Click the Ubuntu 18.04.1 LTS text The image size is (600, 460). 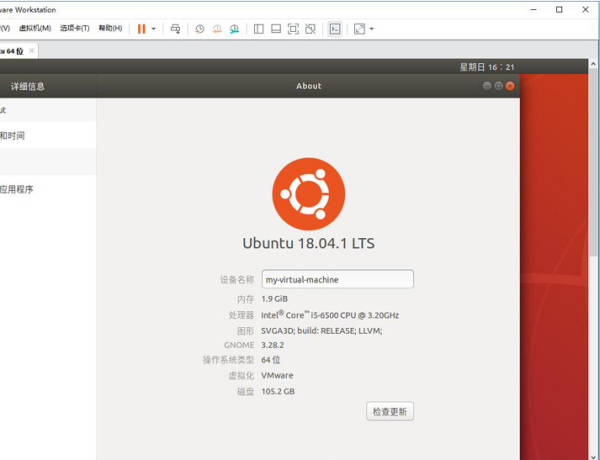point(308,243)
